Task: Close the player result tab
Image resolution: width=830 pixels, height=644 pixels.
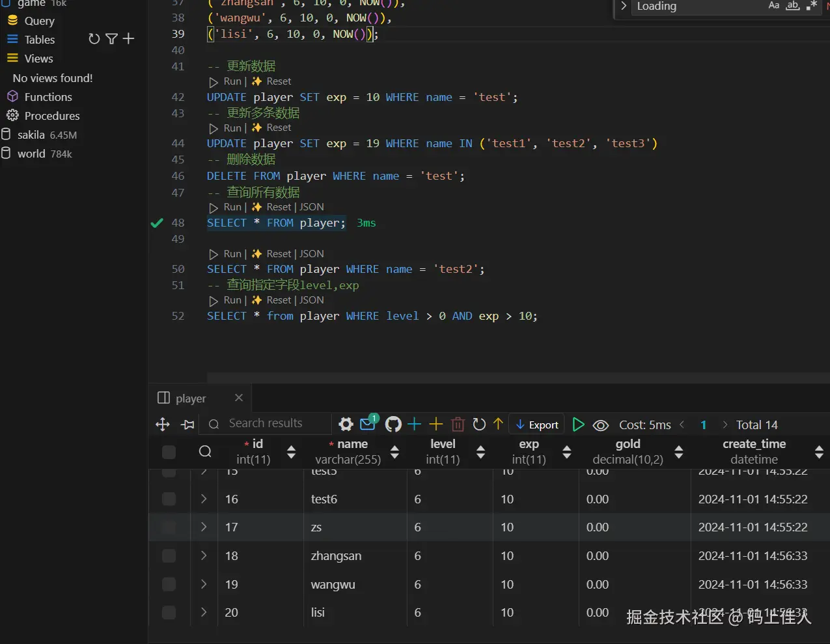Action: (239, 397)
